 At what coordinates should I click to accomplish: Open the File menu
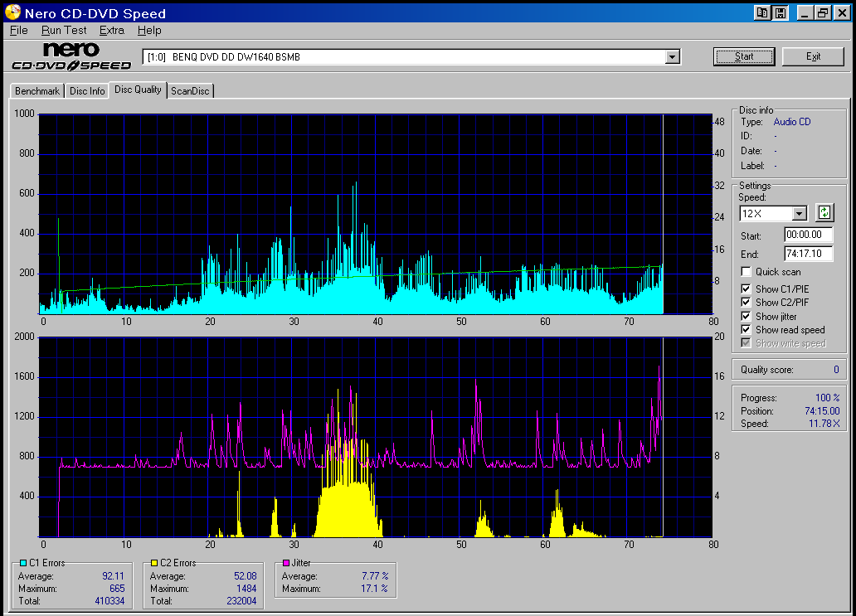(18, 31)
